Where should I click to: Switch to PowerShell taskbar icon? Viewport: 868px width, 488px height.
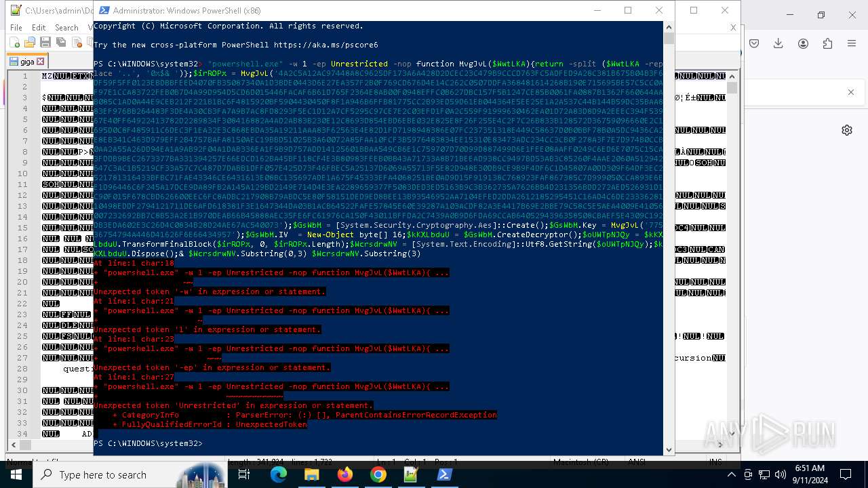click(445, 474)
